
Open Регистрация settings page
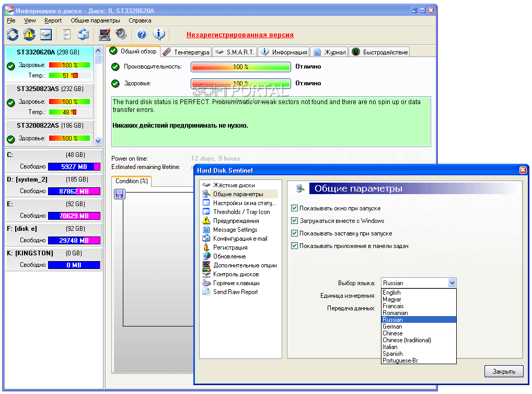click(230, 247)
